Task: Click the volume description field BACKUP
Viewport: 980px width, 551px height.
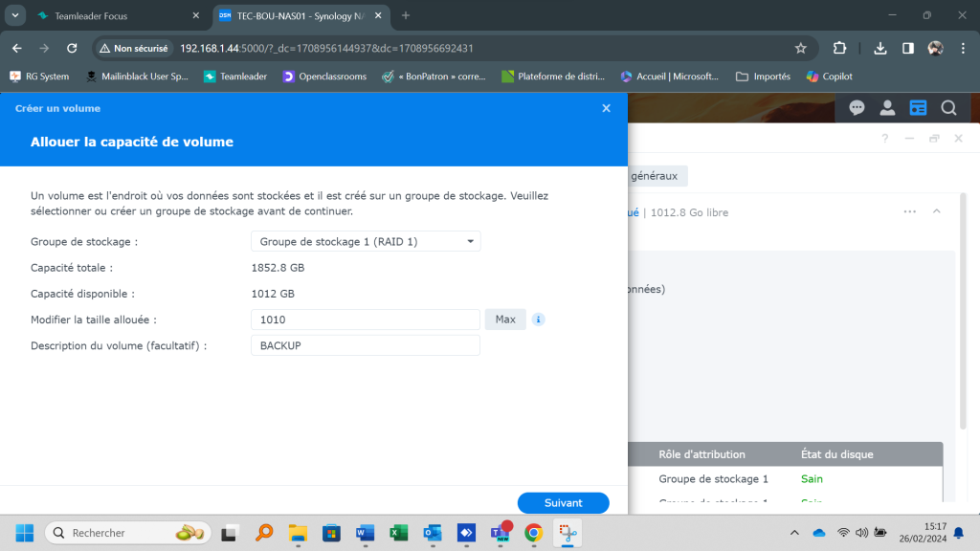Action: click(x=365, y=345)
